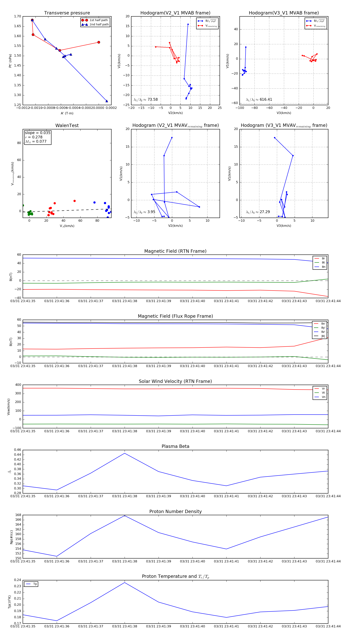Click the "Magnetic Field (RTN Frame)" title

pyautogui.click(x=175, y=251)
